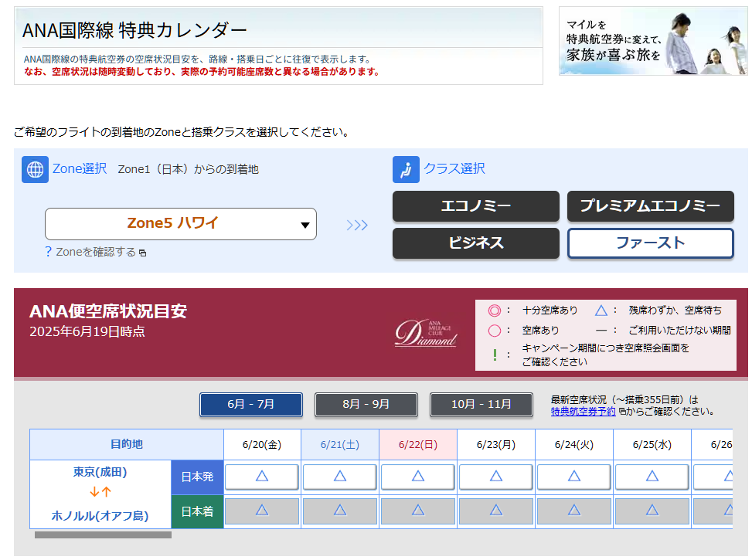Click the Zone選択 label
752x560 pixels.
(80, 168)
